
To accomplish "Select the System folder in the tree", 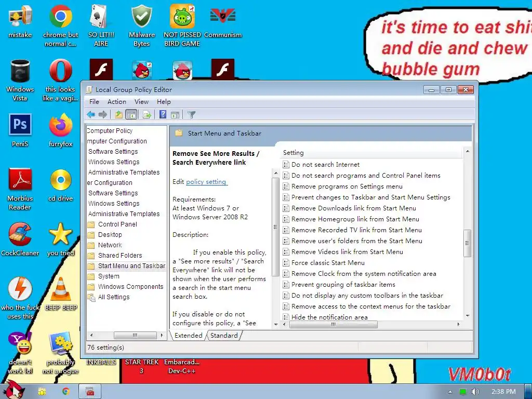I will pos(109,276).
